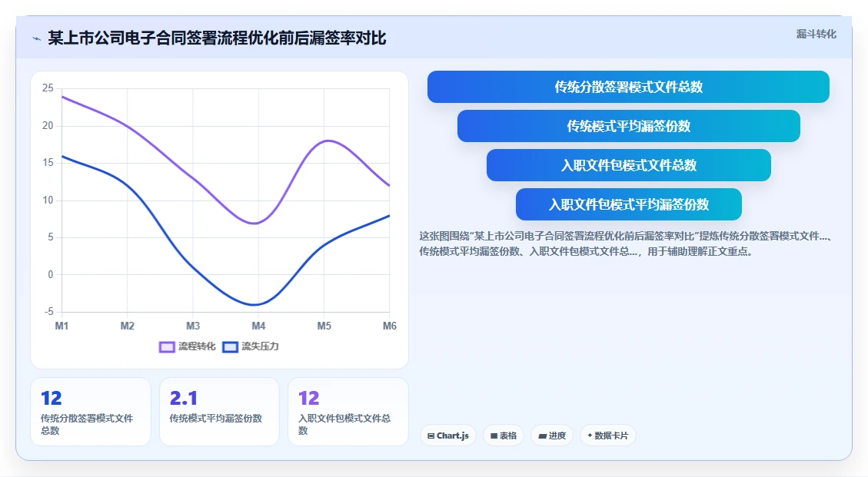
Task: Click the M1 x-axis label
Action: (62, 326)
